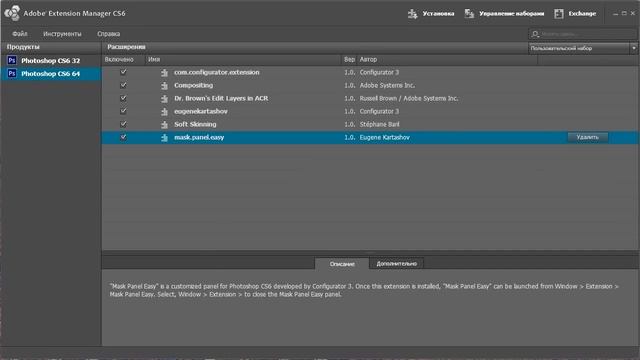Click Photoshop CS6 32 Ps icon

(12, 60)
